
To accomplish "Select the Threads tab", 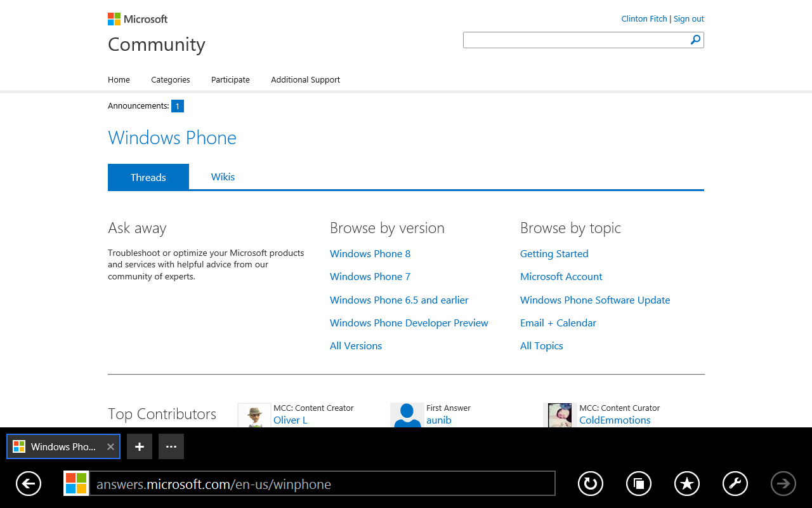I will (x=148, y=177).
